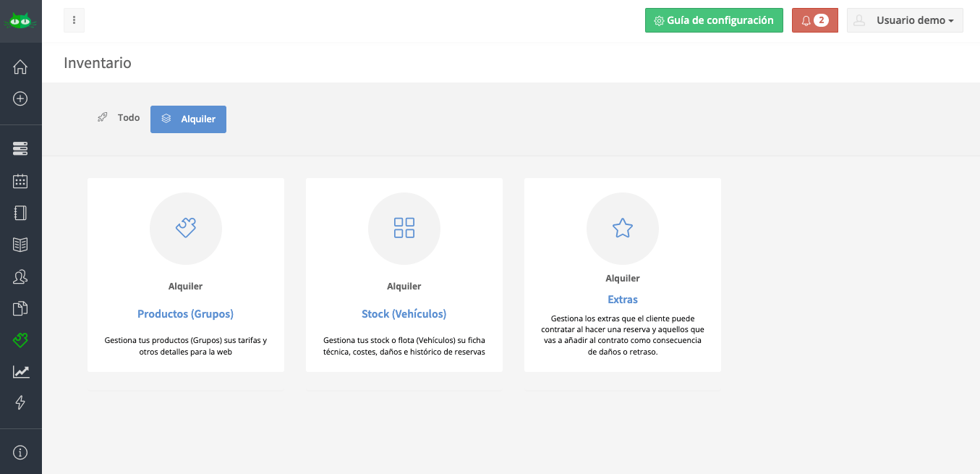Image resolution: width=980 pixels, height=474 pixels.
Task: Select the green puzzle inventory icon
Action: [x=20, y=339]
